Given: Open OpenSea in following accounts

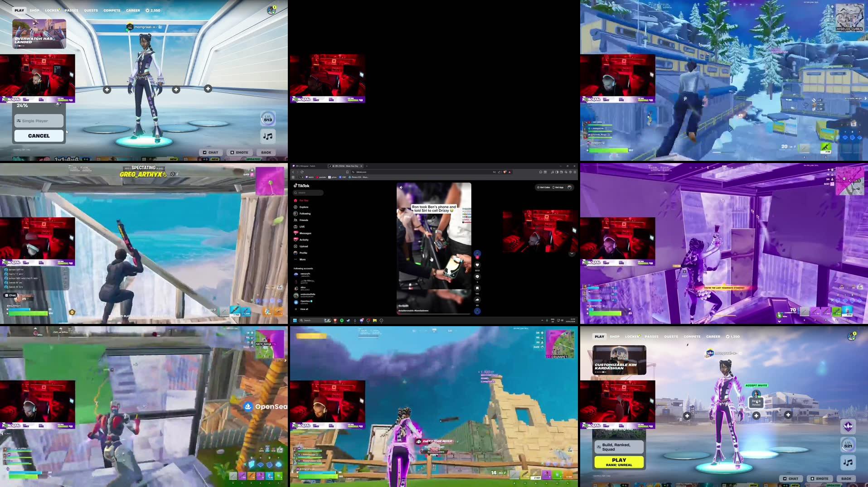Looking at the screenshot, I should 304,302.
